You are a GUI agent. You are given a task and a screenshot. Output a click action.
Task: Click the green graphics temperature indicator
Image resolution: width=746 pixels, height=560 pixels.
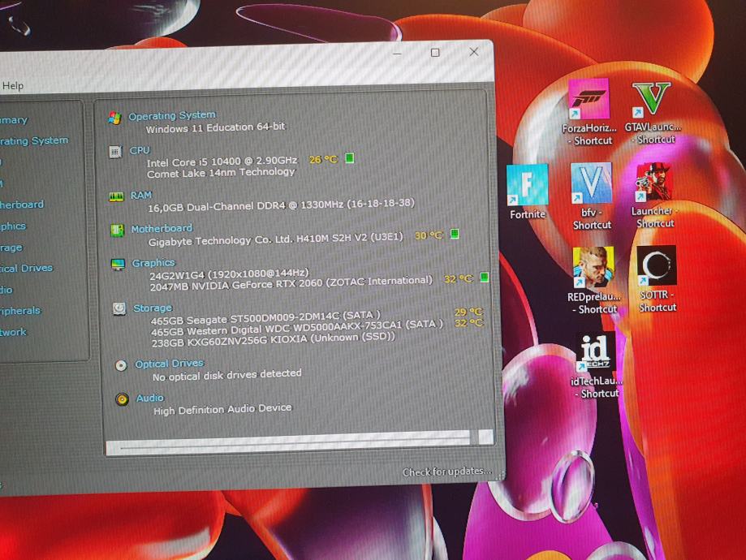click(485, 277)
